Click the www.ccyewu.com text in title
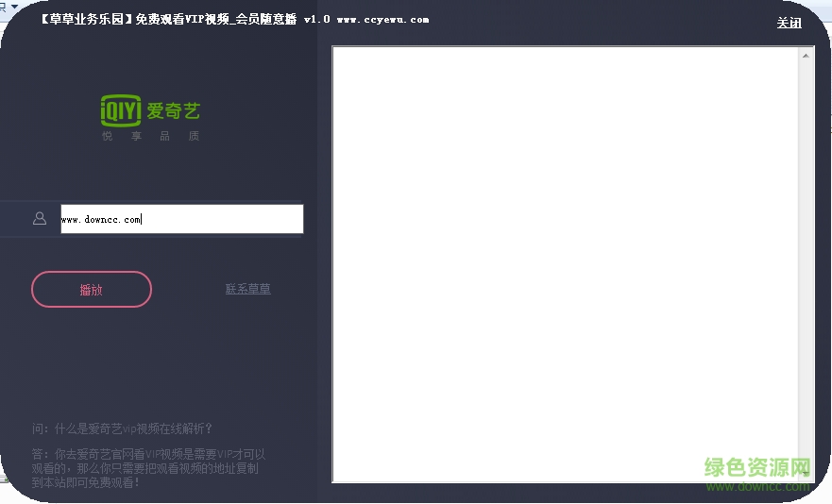 [382, 20]
